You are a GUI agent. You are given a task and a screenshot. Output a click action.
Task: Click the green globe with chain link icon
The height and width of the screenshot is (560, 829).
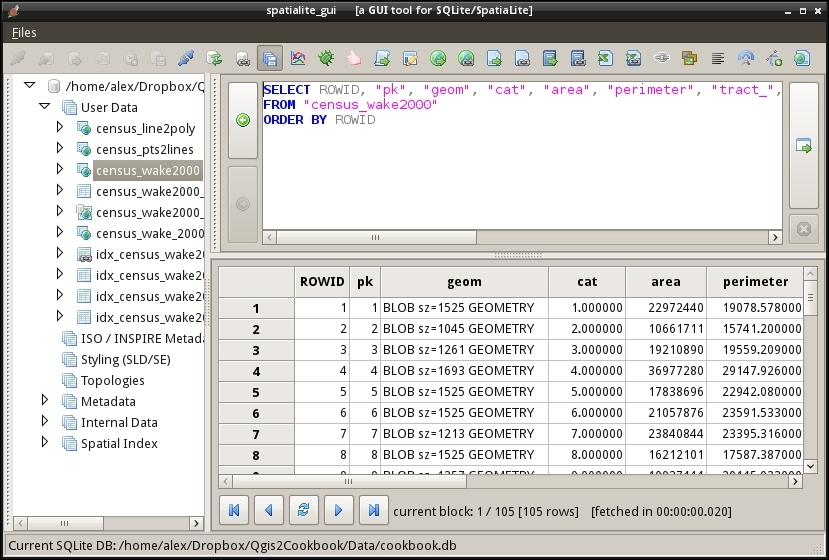pyautogui.click(x=466, y=58)
